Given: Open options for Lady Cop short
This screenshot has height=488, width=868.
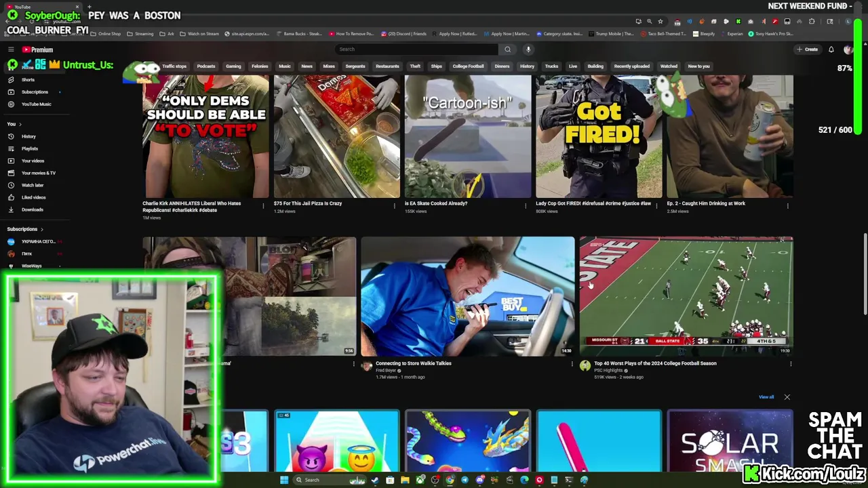Looking at the screenshot, I should click(656, 205).
